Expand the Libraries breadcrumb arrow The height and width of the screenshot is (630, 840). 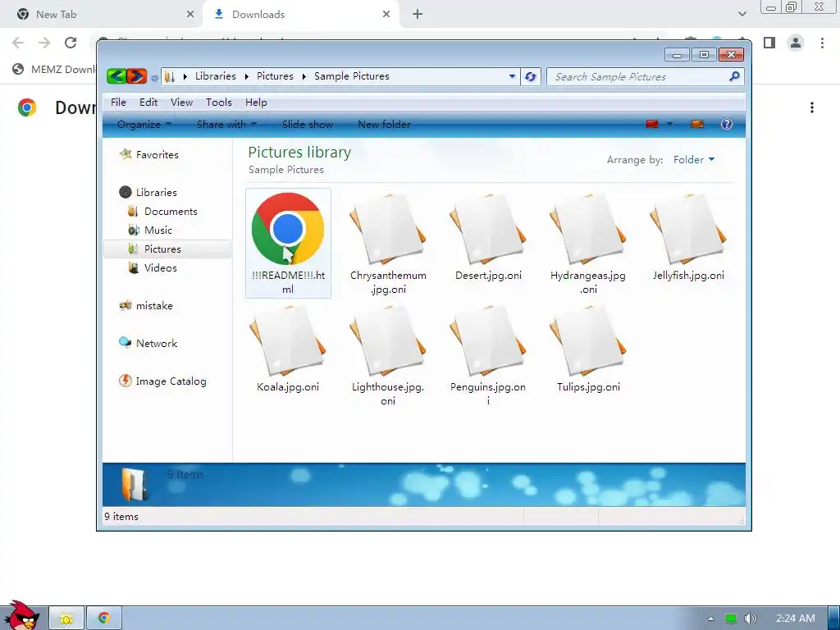coord(246,76)
